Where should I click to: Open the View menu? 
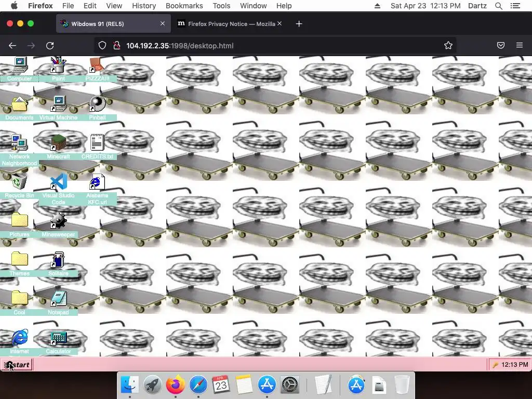pyautogui.click(x=114, y=6)
